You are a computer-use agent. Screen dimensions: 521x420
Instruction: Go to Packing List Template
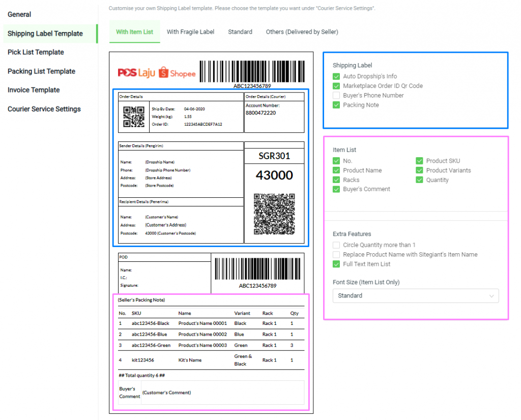(42, 71)
